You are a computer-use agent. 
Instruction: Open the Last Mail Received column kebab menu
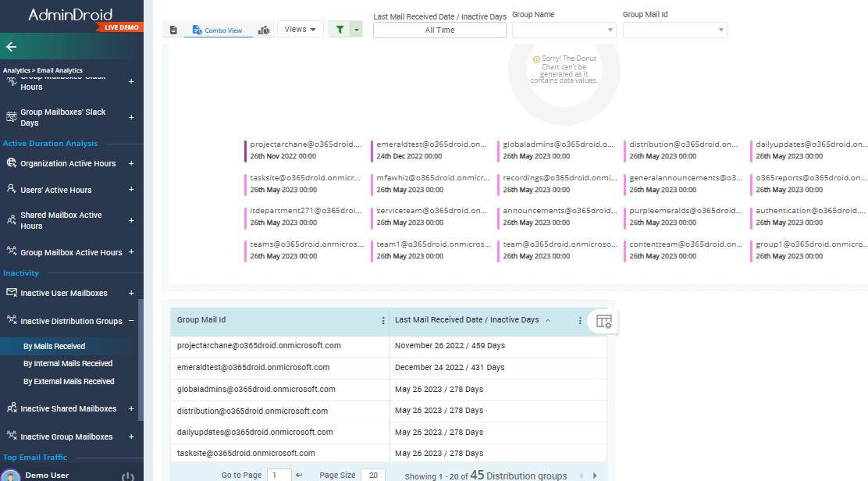(x=580, y=320)
